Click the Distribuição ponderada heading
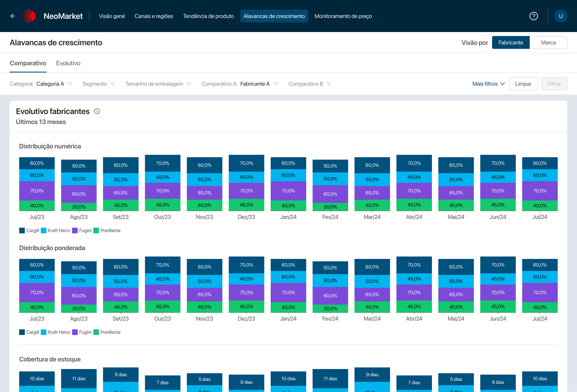This screenshot has width=577, height=392. (x=52, y=248)
